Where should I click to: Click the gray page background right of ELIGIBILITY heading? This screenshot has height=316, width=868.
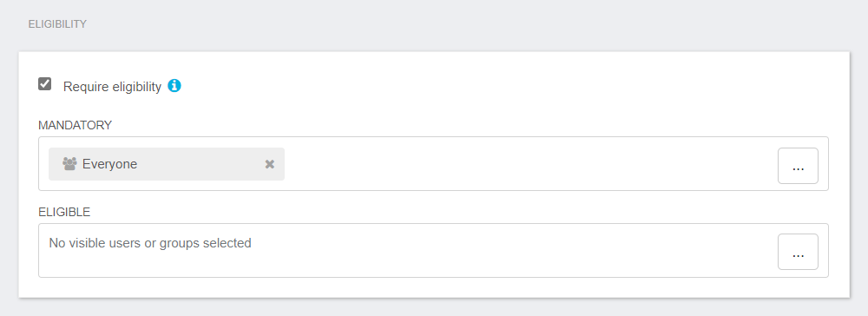[443, 24]
